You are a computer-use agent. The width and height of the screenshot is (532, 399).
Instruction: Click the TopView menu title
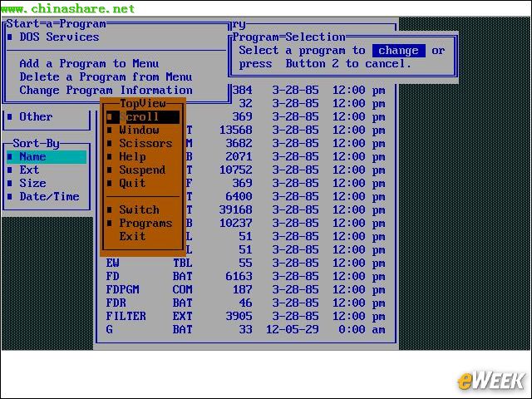click(x=143, y=103)
